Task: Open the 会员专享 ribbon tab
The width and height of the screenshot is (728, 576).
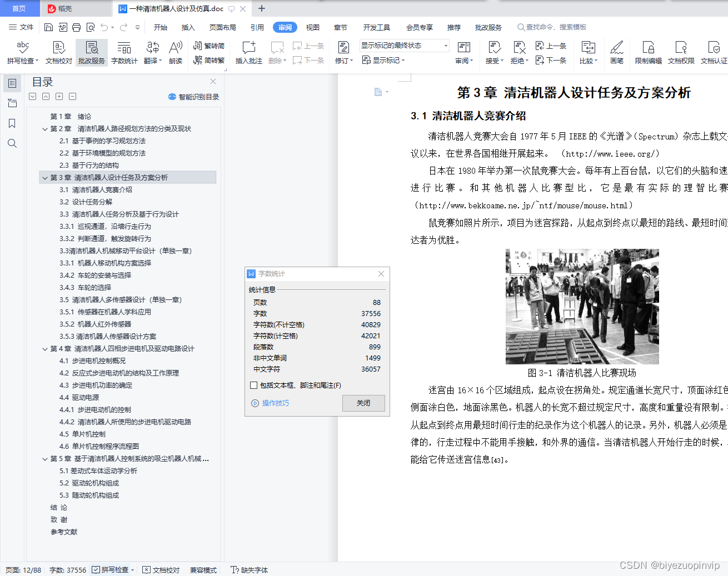Action: (x=420, y=27)
